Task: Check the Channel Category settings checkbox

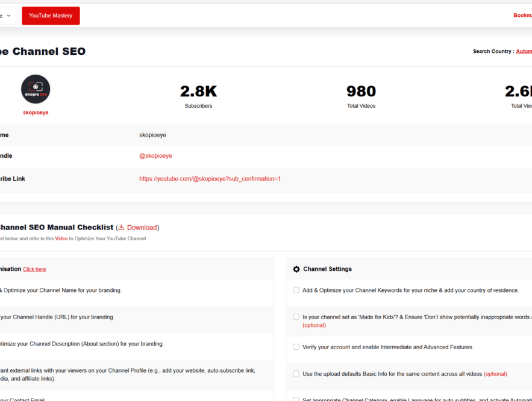Action: (296, 398)
